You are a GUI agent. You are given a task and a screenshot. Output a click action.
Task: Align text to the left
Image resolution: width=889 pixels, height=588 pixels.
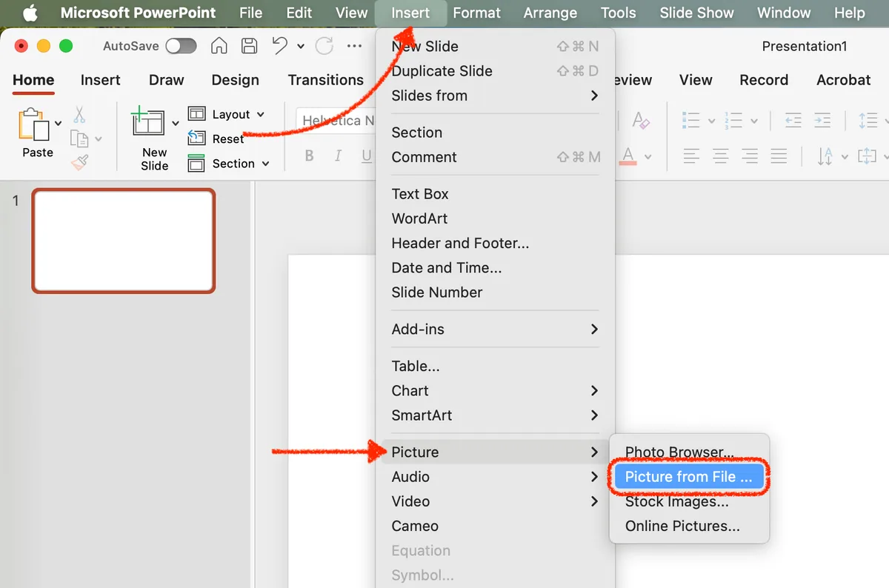pos(691,156)
